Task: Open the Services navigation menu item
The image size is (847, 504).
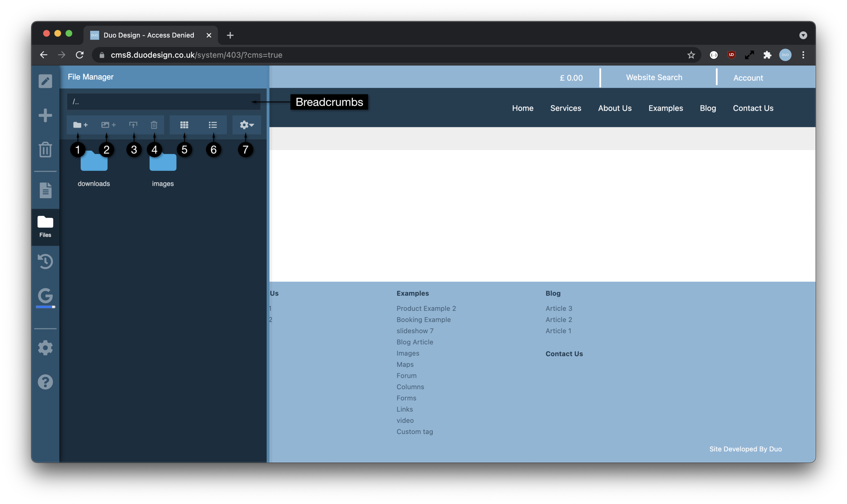Action: point(565,108)
